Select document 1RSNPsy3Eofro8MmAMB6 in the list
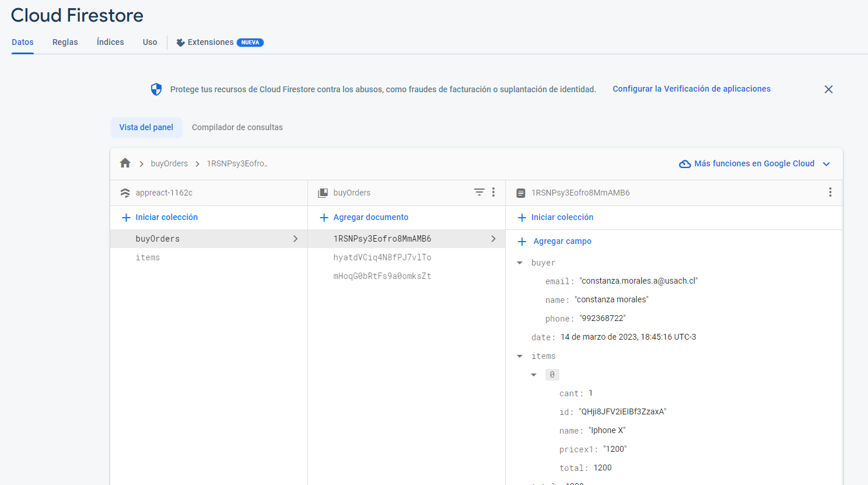This screenshot has height=485, width=868. [407, 239]
